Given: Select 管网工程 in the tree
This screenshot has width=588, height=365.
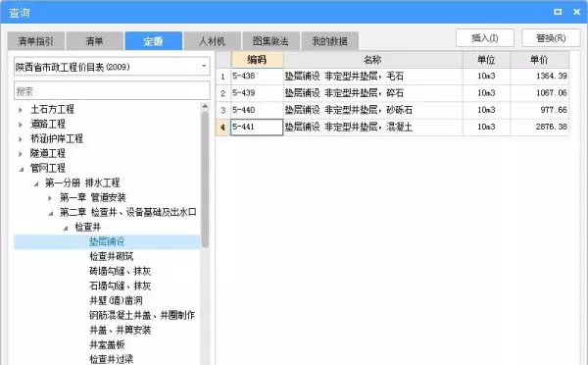Looking at the screenshot, I should click(x=48, y=168).
